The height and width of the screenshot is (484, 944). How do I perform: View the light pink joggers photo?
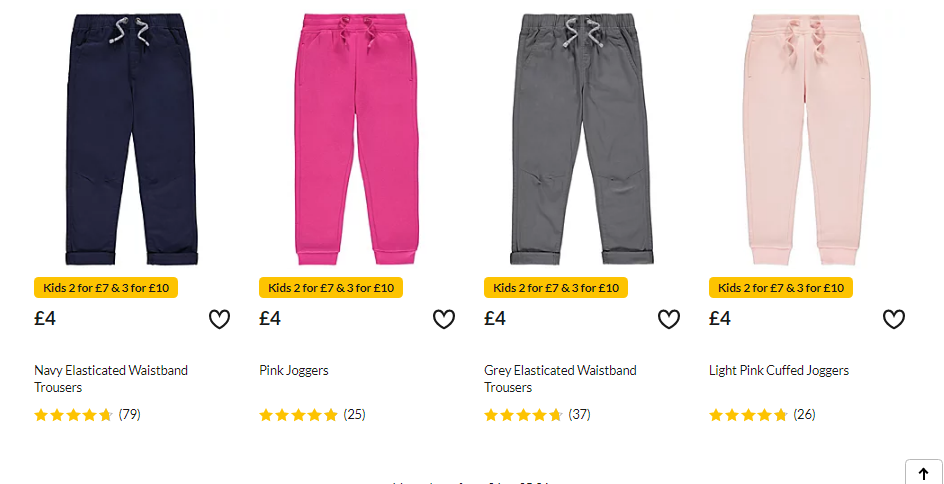(x=807, y=139)
